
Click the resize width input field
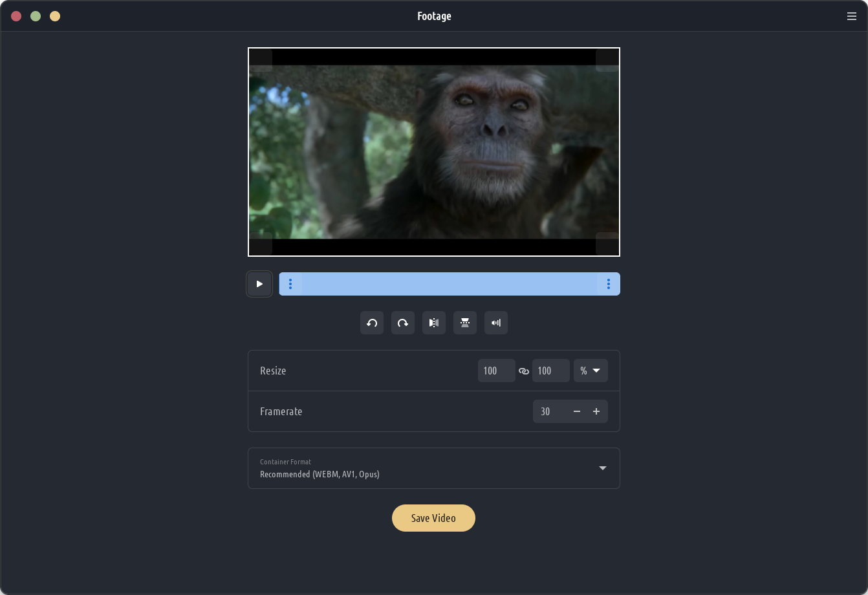(x=496, y=371)
